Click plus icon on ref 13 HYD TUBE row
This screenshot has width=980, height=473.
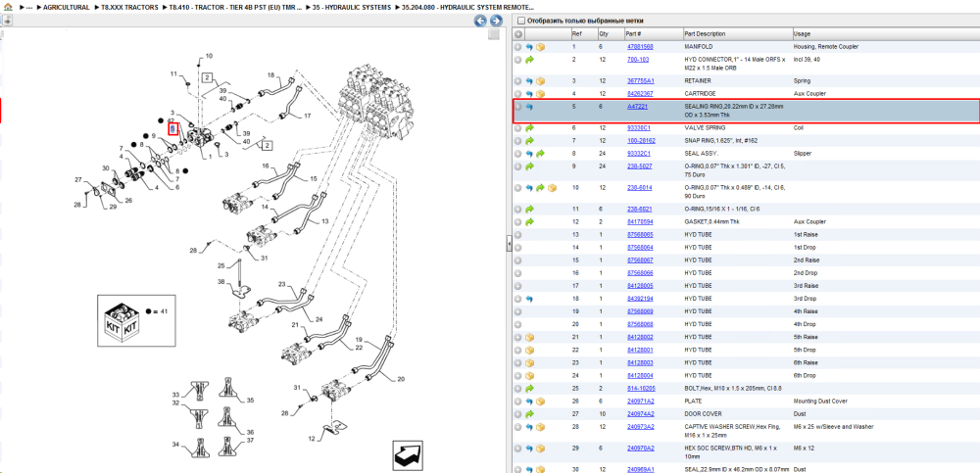(x=517, y=235)
